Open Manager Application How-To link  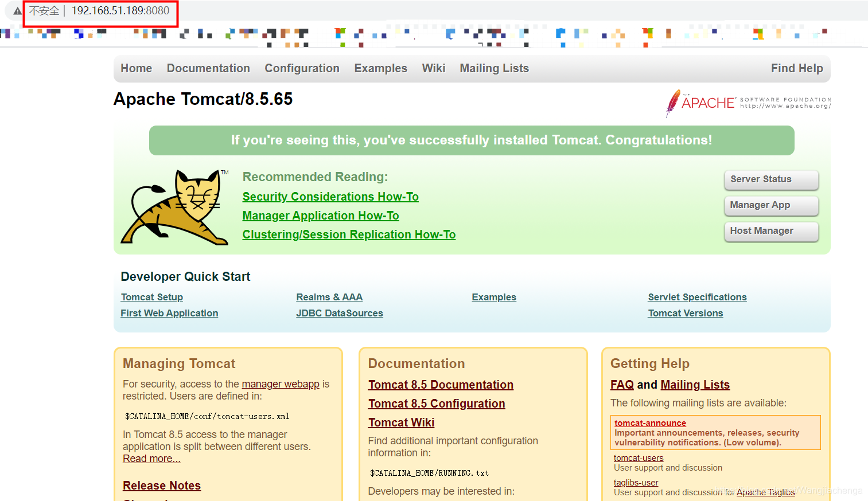[x=321, y=216]
